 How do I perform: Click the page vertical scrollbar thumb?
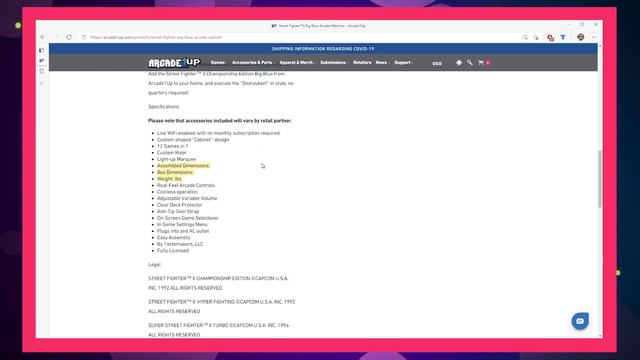(600, 179)
